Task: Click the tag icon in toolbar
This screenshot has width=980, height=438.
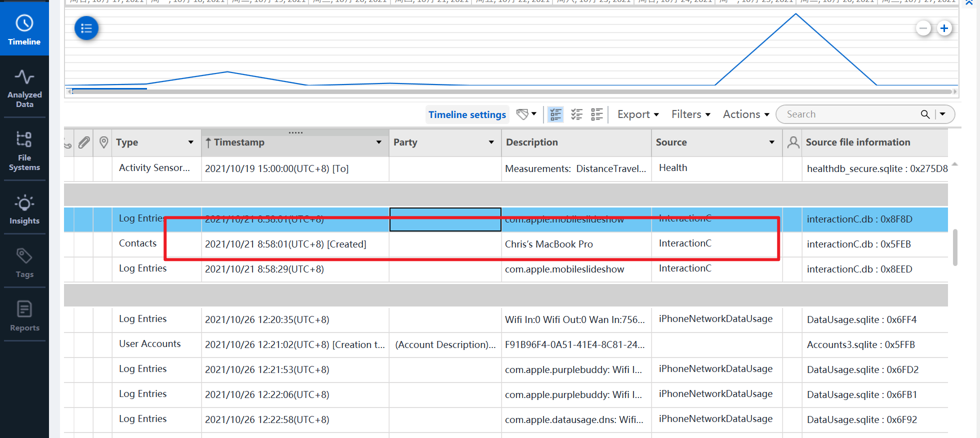Action: [522, 114]
